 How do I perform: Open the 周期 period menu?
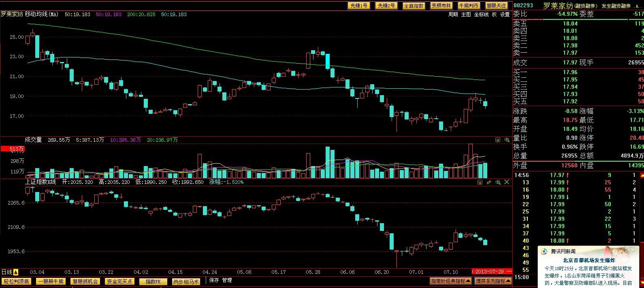(453, 15)
